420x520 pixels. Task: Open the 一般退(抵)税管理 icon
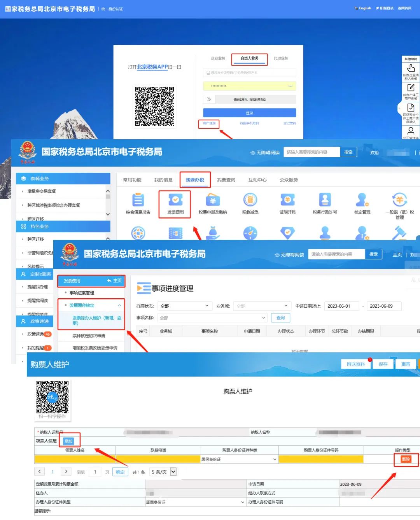point(399,200)
